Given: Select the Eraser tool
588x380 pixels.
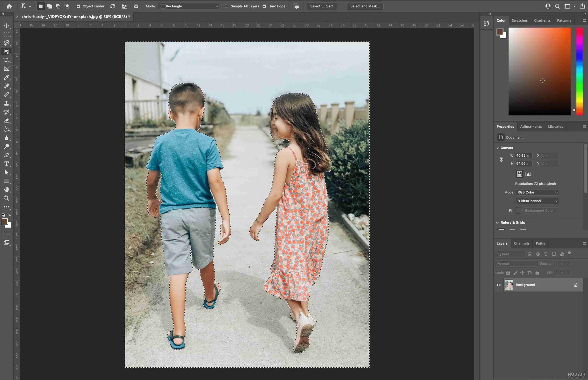Looking at the screenshot, I should (x=6, y=121).
